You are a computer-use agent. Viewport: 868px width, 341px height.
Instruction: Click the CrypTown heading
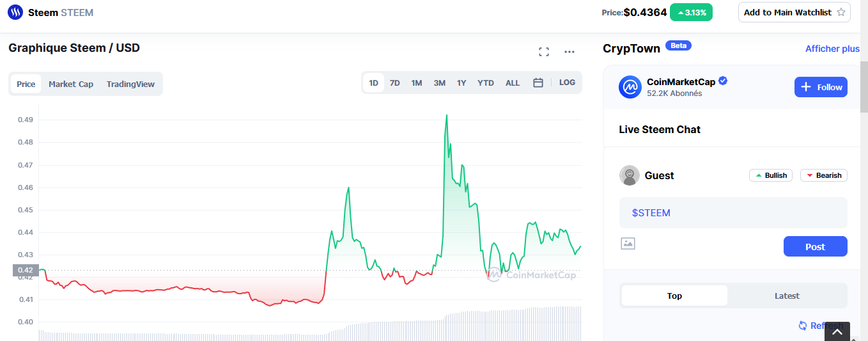(631, 49)
